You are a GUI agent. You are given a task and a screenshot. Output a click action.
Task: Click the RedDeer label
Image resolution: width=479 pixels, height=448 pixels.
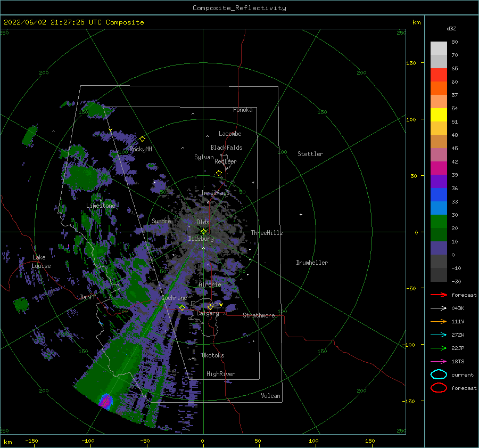pyautogui.click(x=226, y=161)
